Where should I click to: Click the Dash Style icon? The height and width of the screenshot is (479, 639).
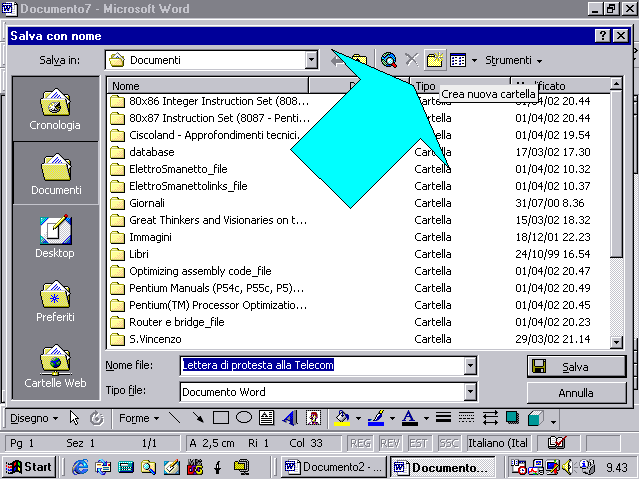pyautogui.click(x=466, y=418)
